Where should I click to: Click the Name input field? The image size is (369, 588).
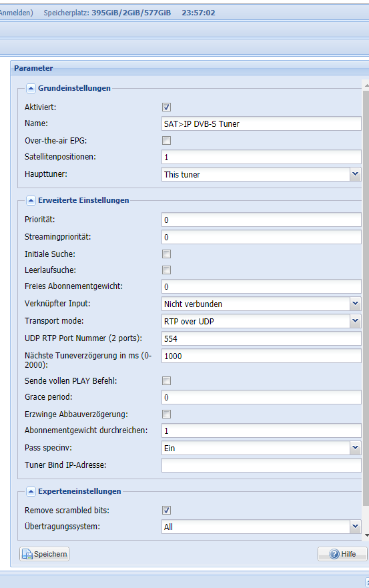pos(262,123)
